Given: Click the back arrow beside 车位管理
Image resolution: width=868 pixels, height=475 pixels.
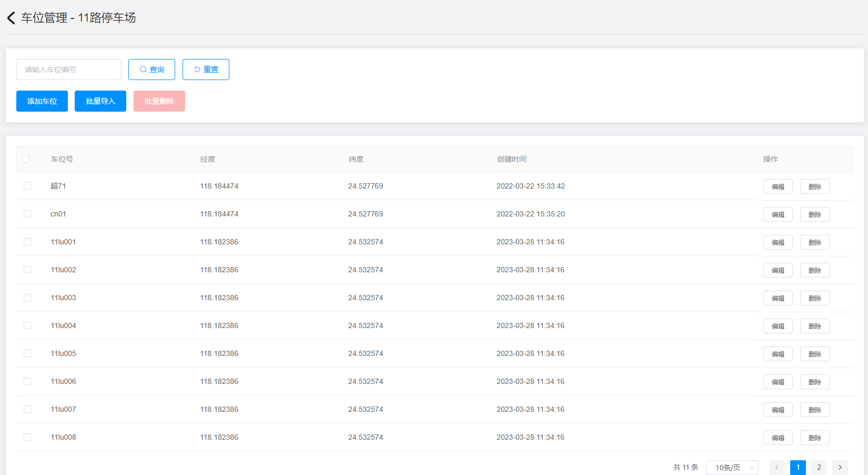Looking at the screenshot, I should tap(11, 18).
